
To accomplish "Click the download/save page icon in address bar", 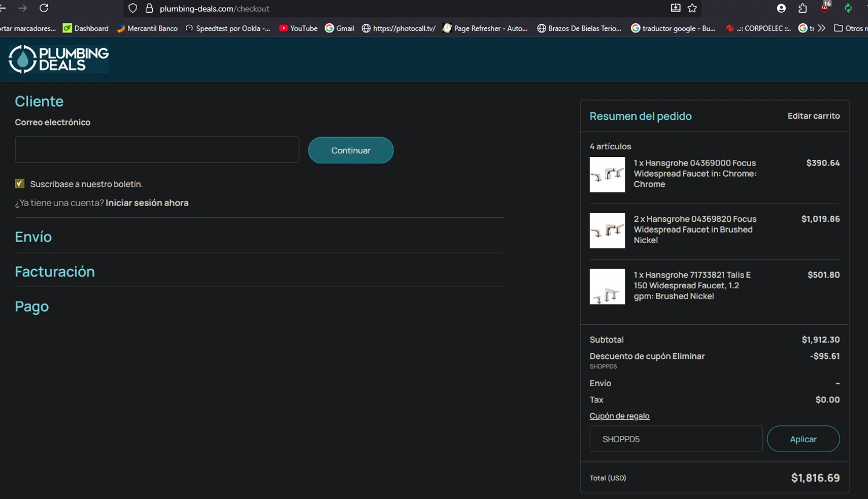I will coord(675,8).
